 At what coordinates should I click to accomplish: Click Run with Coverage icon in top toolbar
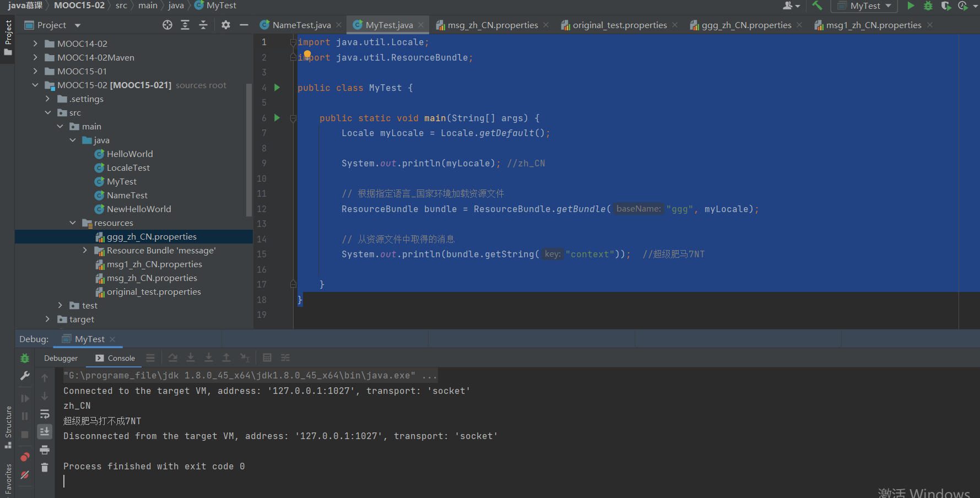[946, 6]
